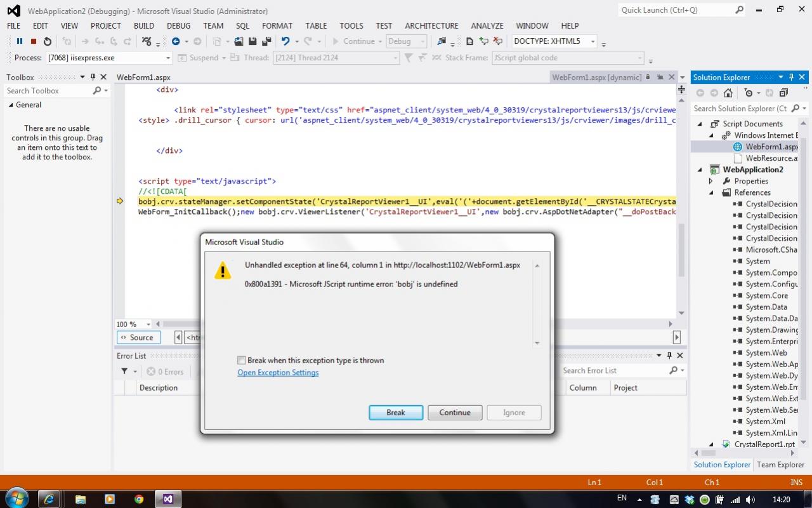Screen dimensions: 812x508
Task: Collapse All in Solution Explorer toolbar
Action: pyautogui.click(x=783, y=93)
